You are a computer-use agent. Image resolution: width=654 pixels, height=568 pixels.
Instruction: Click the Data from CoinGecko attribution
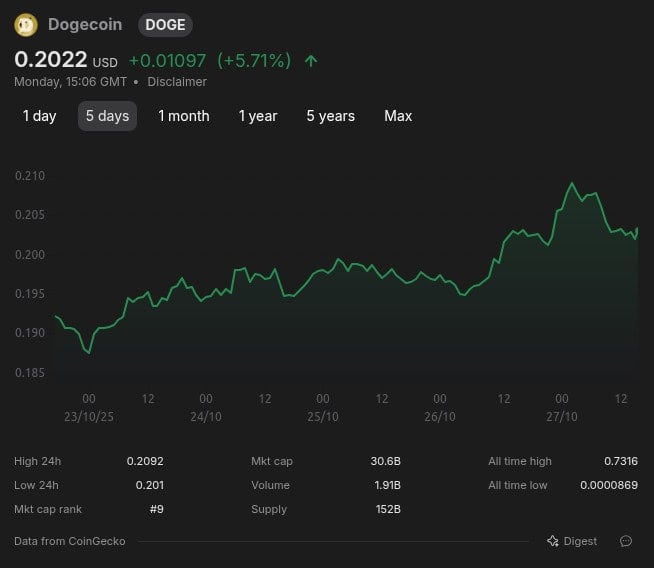pos(71,541)
